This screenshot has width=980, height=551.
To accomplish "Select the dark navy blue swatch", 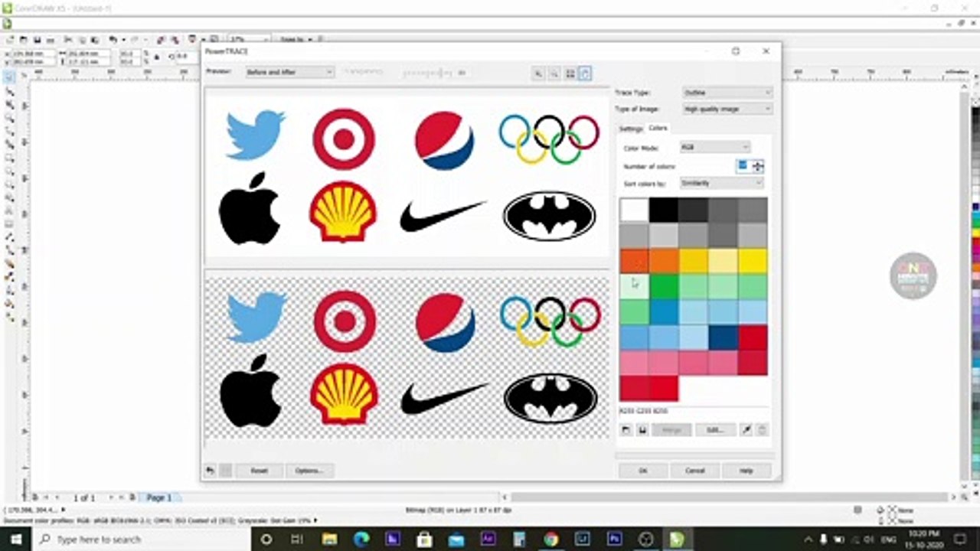I will [723, 337].
